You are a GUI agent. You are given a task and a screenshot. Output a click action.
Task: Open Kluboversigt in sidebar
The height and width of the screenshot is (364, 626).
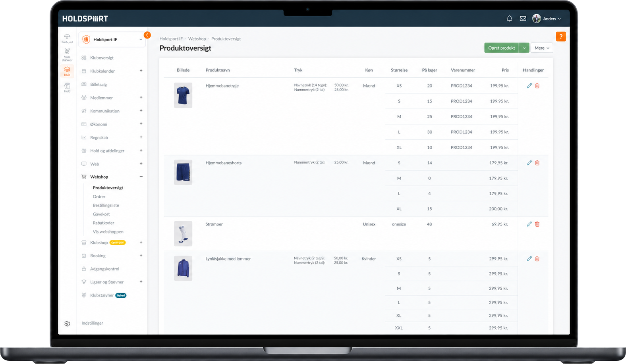tap(102, 58)
